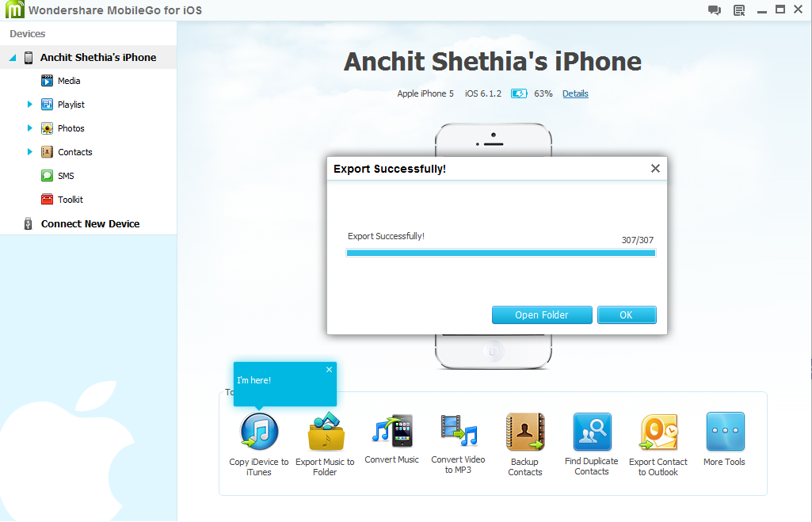Collapse Anchit Shethia's iPhone device tree
The image size is (812, 522).
click(13, 58)
